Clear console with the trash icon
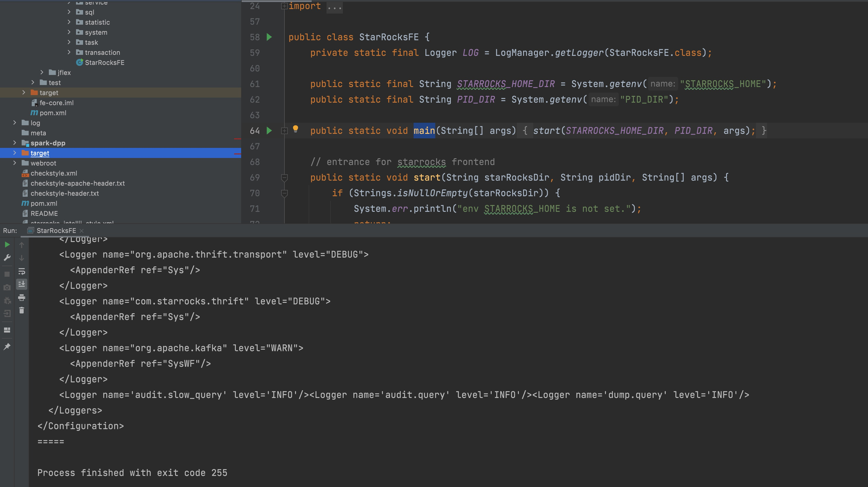This screenshot has height=487, width=868. coord(22,310)
